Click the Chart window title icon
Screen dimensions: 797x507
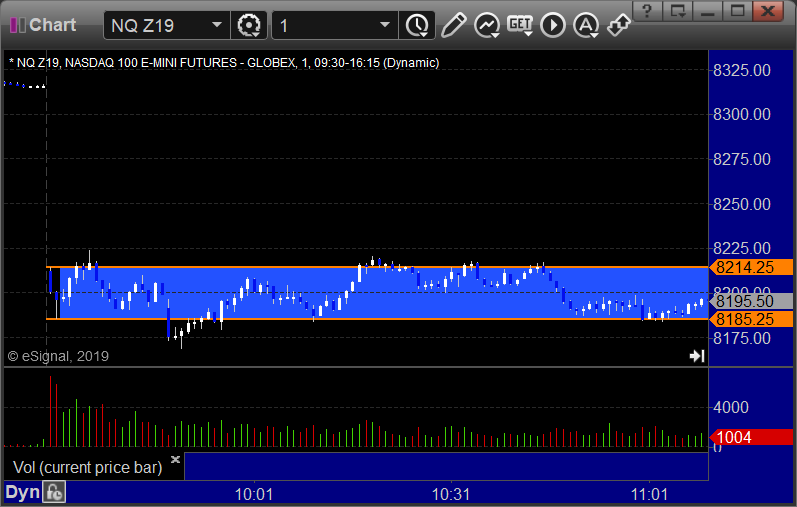click(x=18, y=25)
